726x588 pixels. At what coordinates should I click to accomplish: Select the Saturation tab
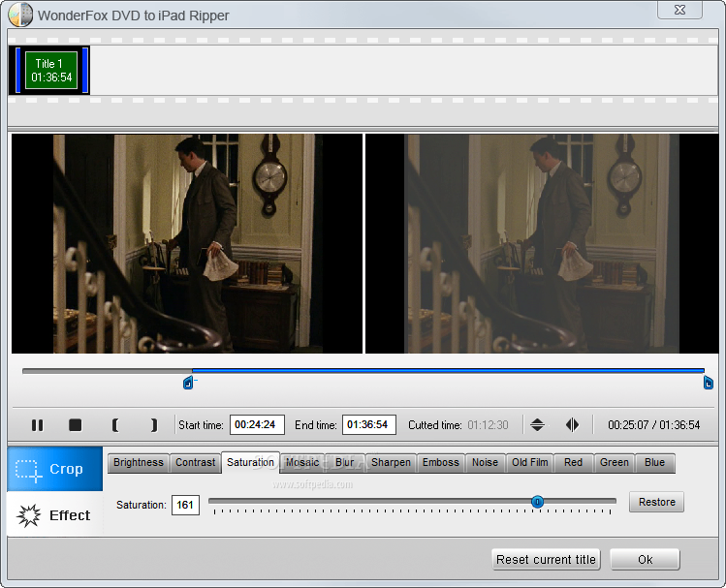tap(250, 463)
